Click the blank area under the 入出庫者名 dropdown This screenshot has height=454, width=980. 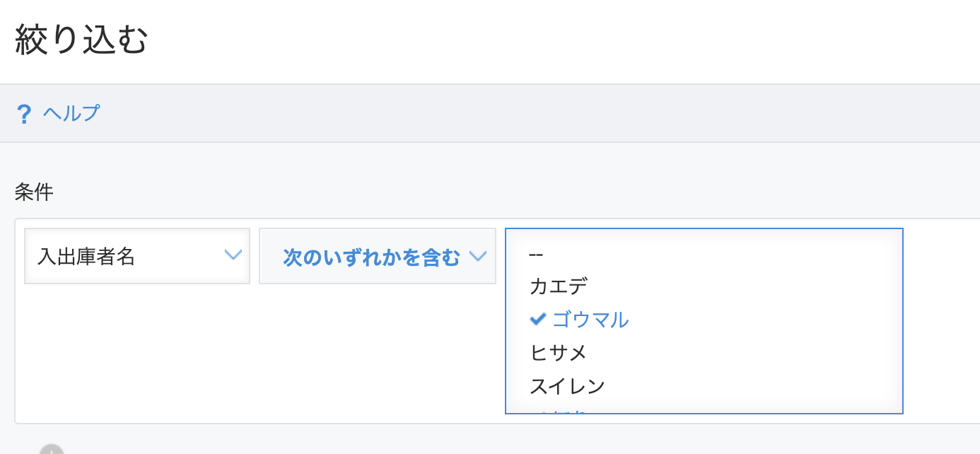[x=137, y=352]
